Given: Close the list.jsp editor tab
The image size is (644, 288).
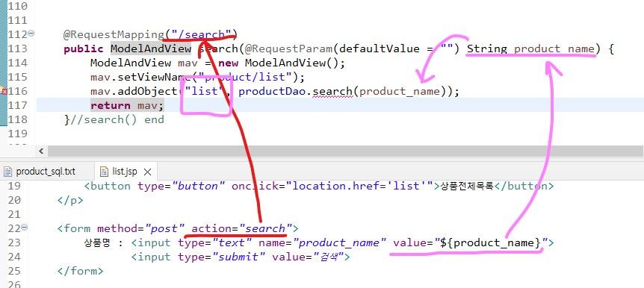Looking at the screenshot, I should tap(148, 172).
